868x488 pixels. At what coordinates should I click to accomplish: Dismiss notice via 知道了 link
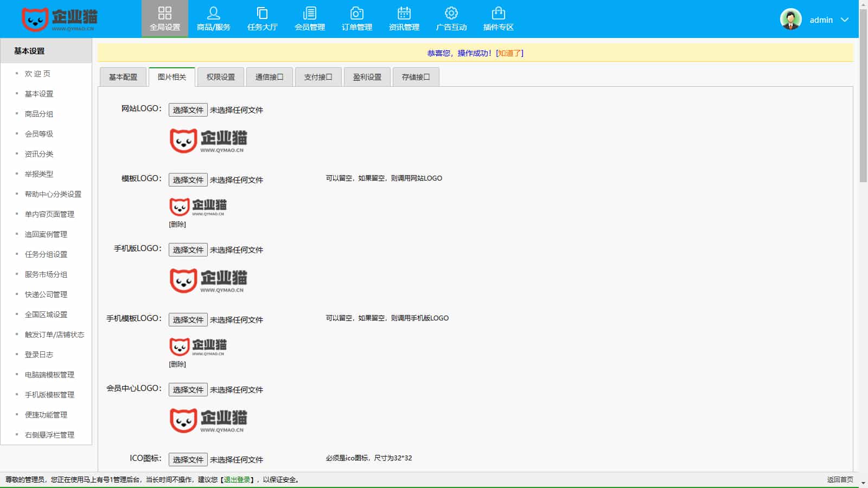tap(509, 53)
